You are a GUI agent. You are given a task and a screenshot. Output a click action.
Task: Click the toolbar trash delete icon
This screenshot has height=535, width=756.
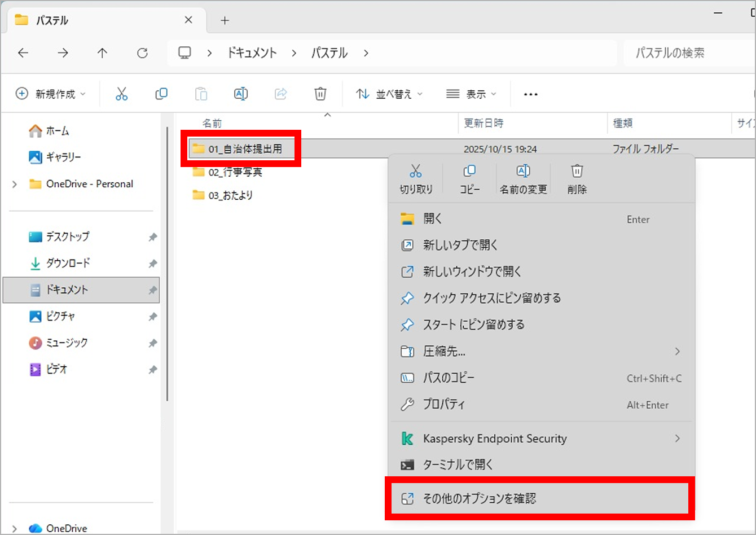(x=320, y=94)
